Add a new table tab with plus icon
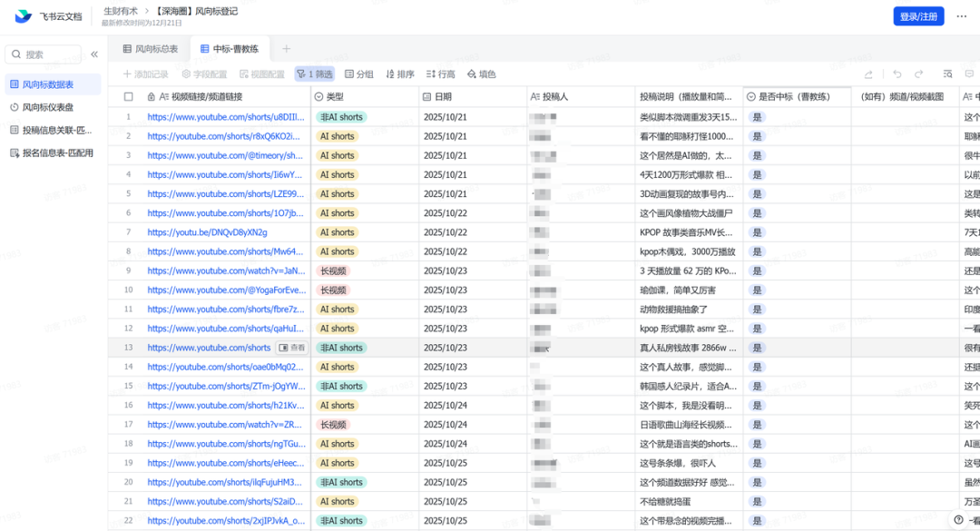The image size is (980, 531). click(286, 49)
